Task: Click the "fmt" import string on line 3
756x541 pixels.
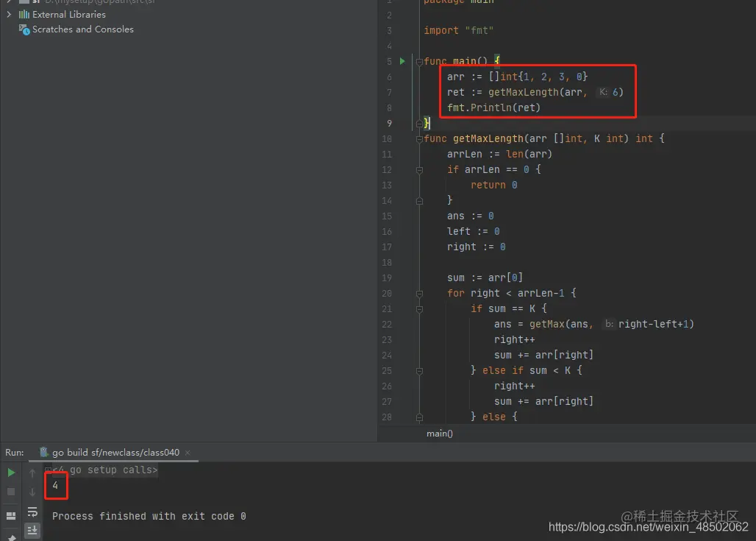Action: click(479, 30)
